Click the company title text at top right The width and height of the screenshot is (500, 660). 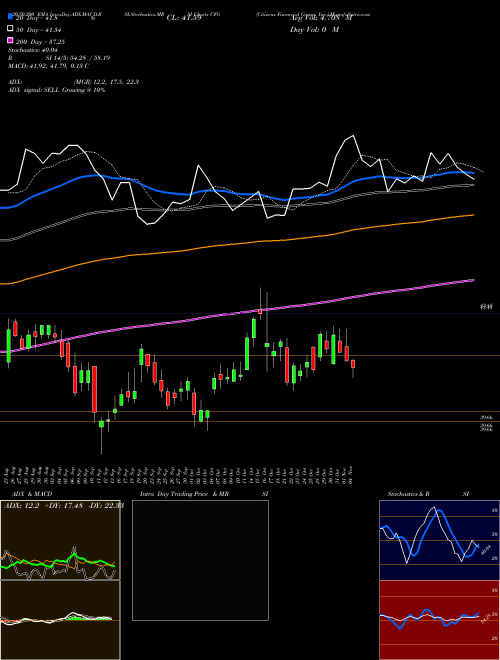pos(313,14)
